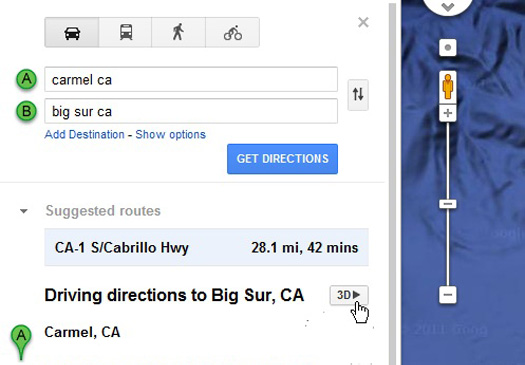This screenshot has width=525, height=365.
Task: Click Add Destination link
Action: tap(84, 135)
